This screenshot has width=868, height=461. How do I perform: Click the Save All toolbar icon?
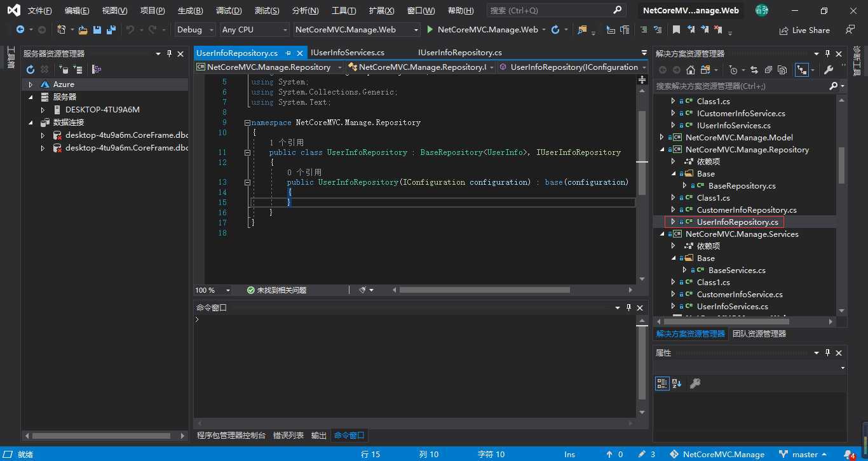[x=111, y=30]
